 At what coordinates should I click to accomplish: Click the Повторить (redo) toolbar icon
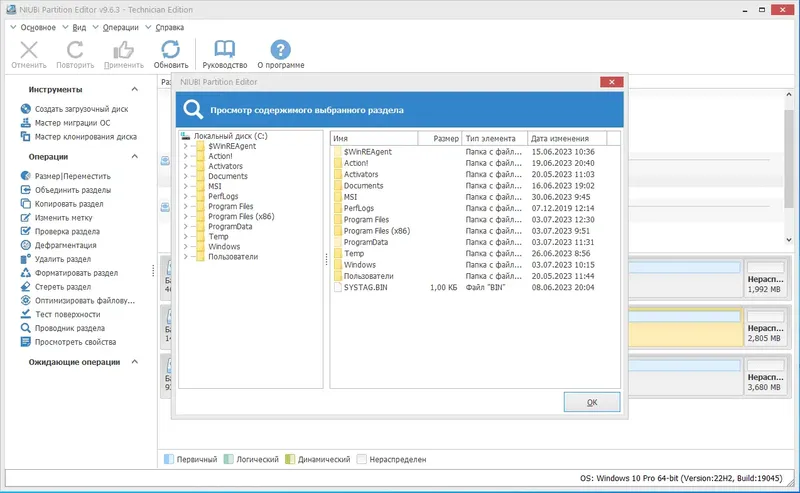click(x=75, y=50)
